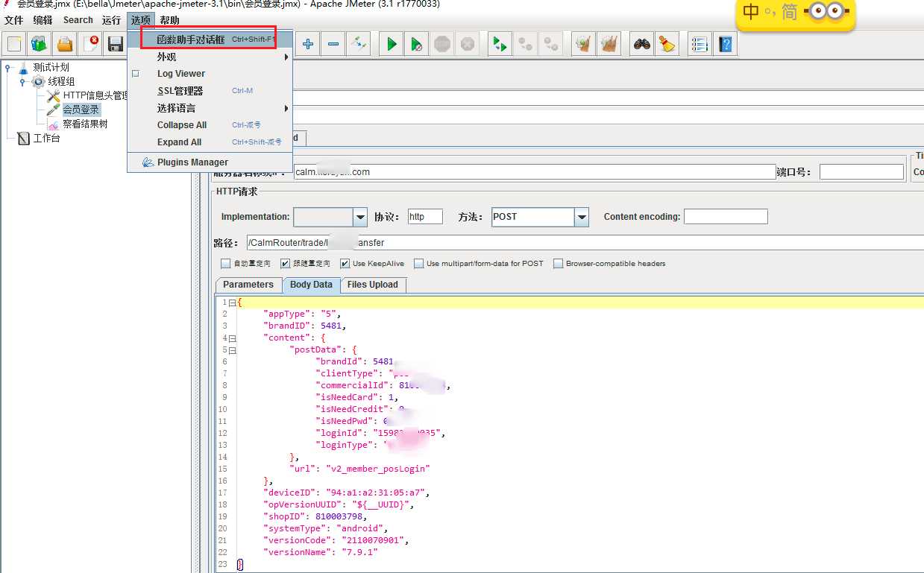Viewport: 924px width, 573px height.
Task: Click the grey Shutdown toolbar icon
Action: coord(468,44)
